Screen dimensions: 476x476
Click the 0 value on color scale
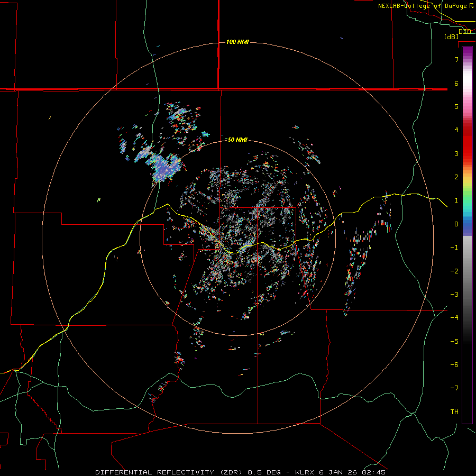456,224
